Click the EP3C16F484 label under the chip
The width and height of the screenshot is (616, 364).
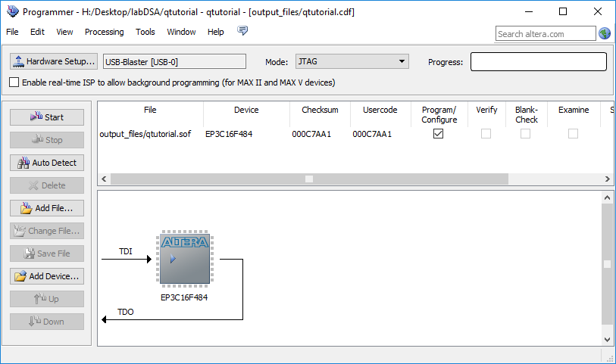[x=184, y=297]
